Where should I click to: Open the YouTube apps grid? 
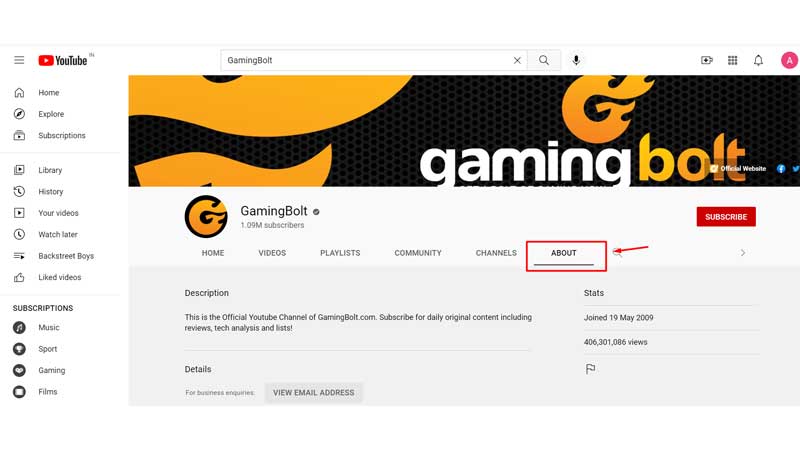(x=733, y=60)
